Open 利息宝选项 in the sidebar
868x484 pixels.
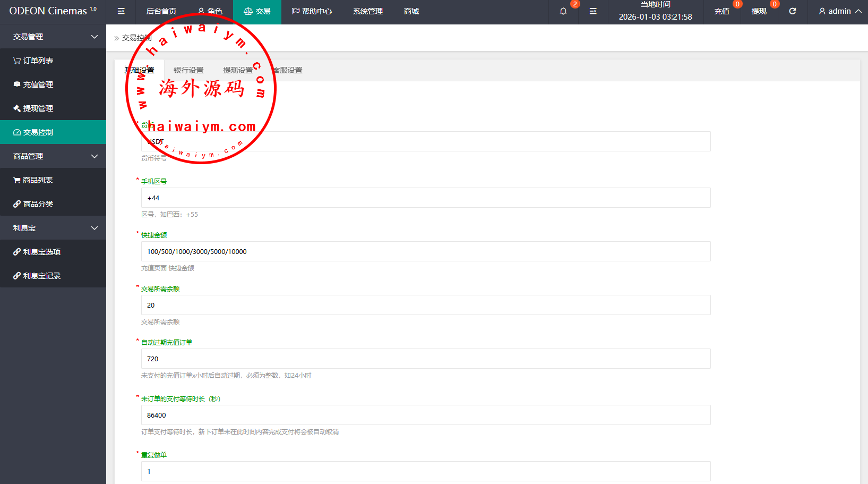tap(41, 252)
